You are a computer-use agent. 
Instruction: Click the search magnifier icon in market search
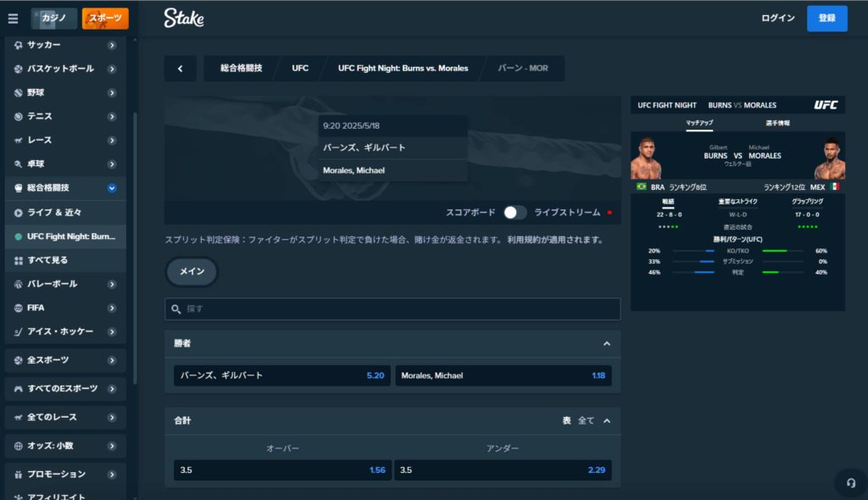click(176, 309)
